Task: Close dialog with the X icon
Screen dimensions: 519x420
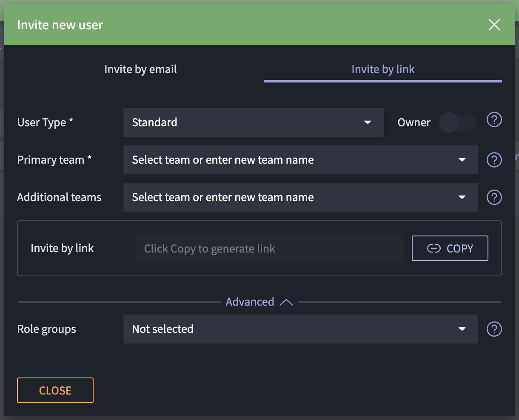Action: 494,25
